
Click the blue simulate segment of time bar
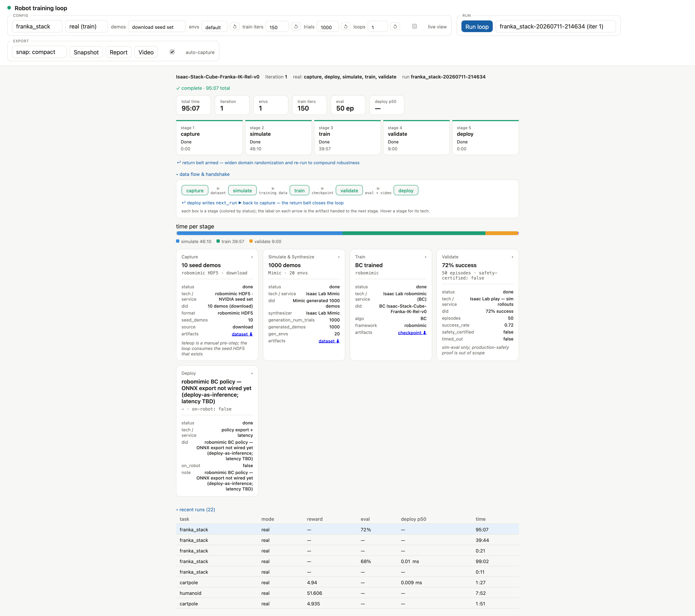tap(259, 233)
